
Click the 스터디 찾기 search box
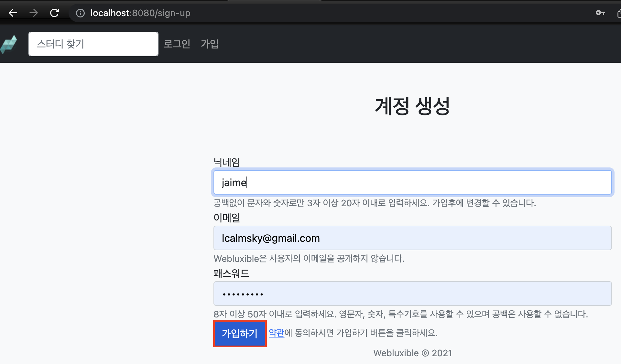click(x=93, y=44)
